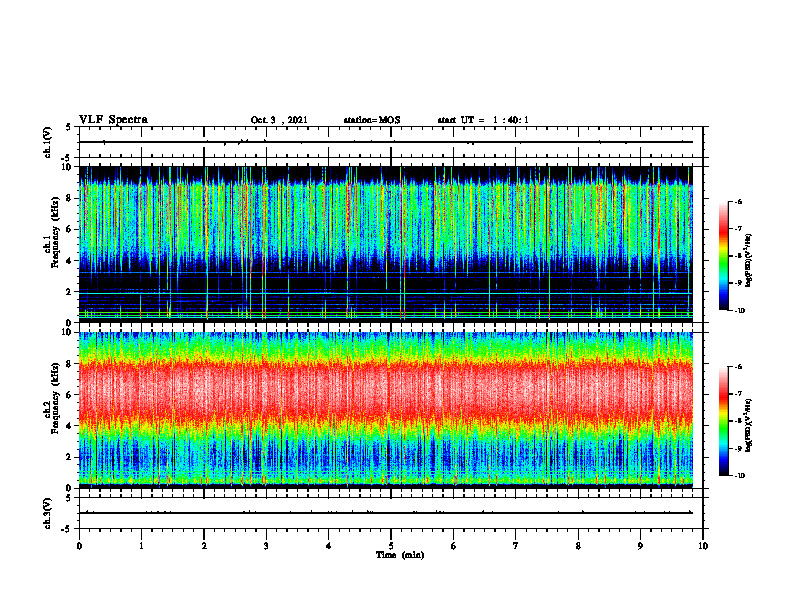Click the ch.1 spectrogram panel
Screen dimensions: 792x612
pyautogui.click(x=386, y=244)
